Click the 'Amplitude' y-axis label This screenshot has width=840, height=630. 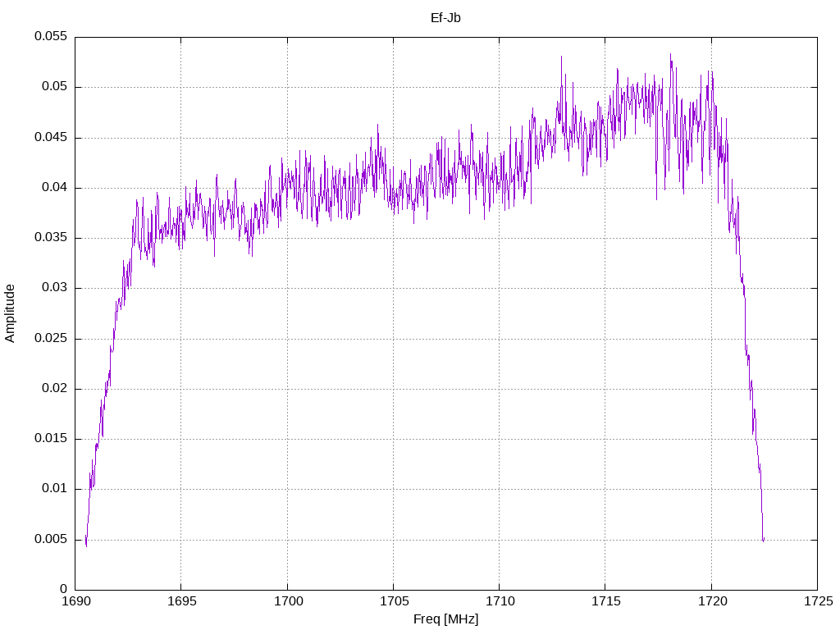point(10,313)
